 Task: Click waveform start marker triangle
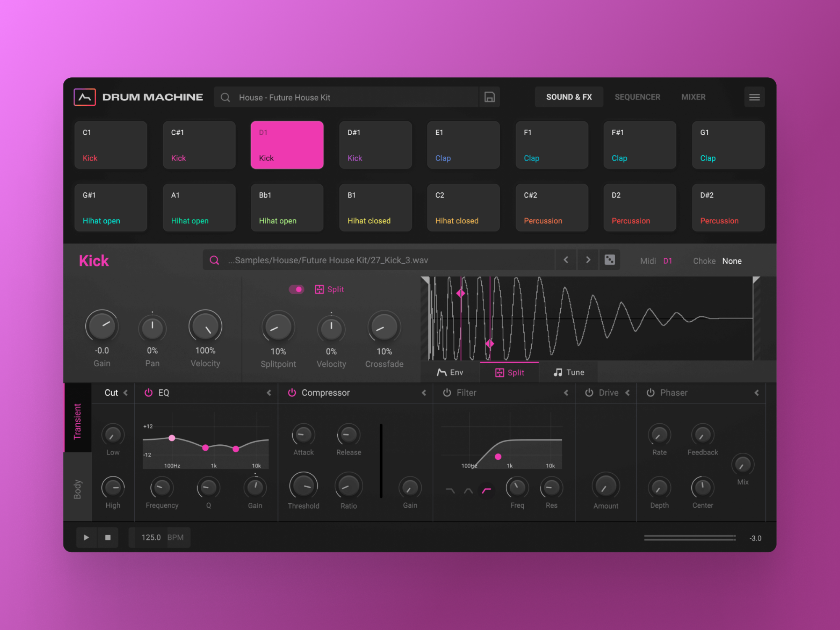(425, 281)
